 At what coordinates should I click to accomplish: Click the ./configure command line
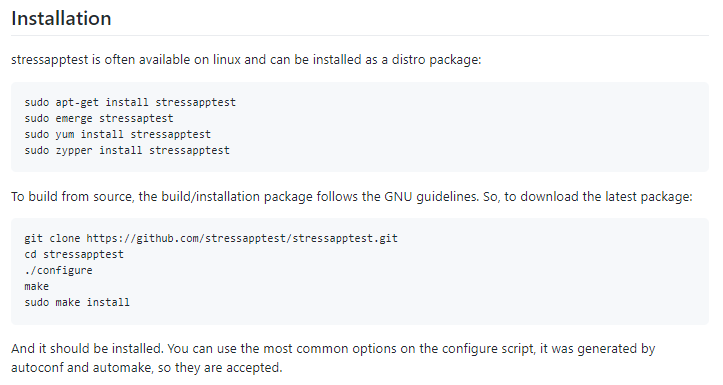[x=58, y=271]
